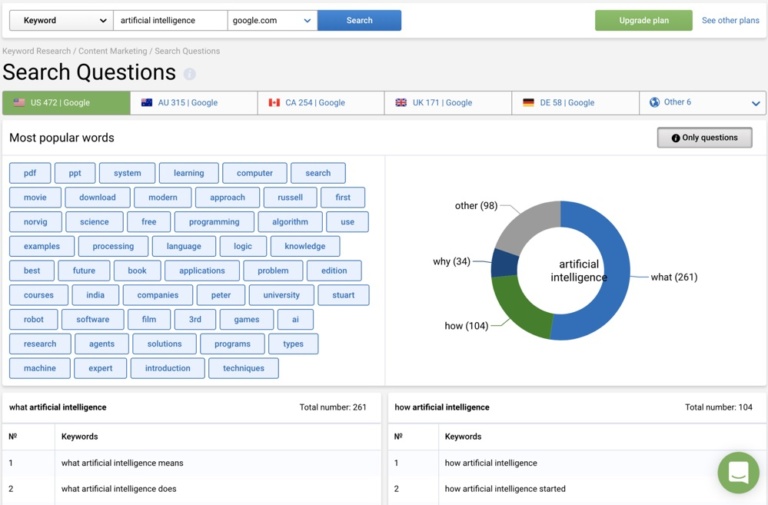Viewport: 768px width, 505px height.
Task: Click the Australia flag icon
Action: 147,103
